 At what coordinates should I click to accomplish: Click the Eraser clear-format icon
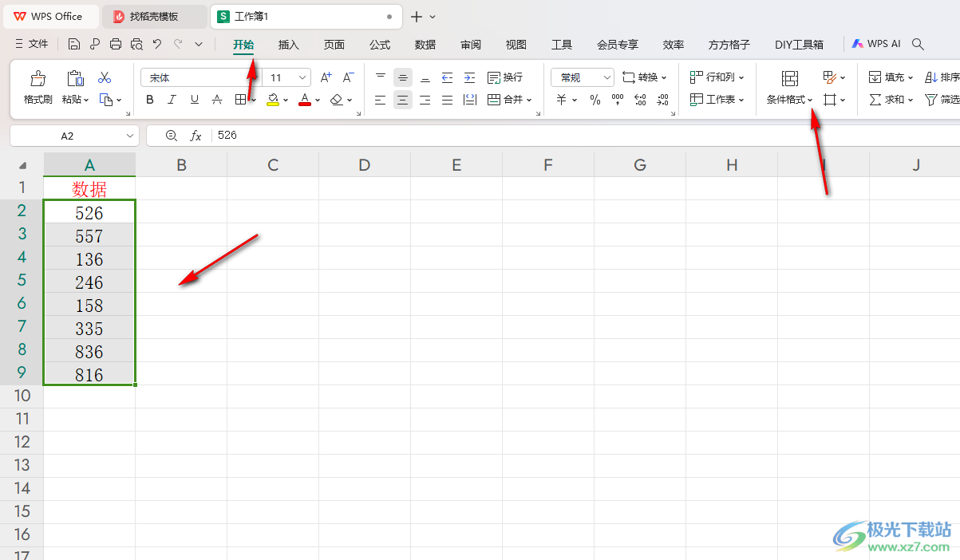337,100
